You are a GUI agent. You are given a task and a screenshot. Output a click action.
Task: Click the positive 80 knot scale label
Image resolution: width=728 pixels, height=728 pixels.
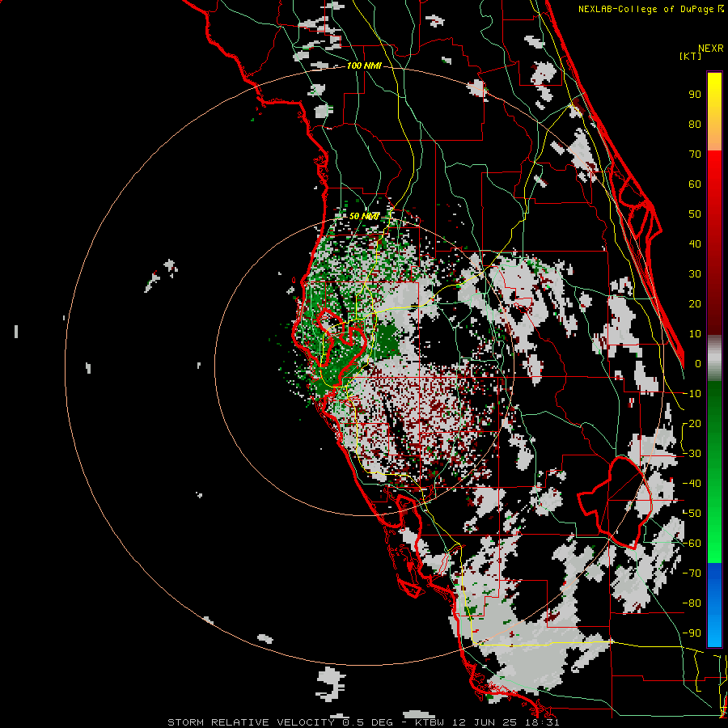695,125
